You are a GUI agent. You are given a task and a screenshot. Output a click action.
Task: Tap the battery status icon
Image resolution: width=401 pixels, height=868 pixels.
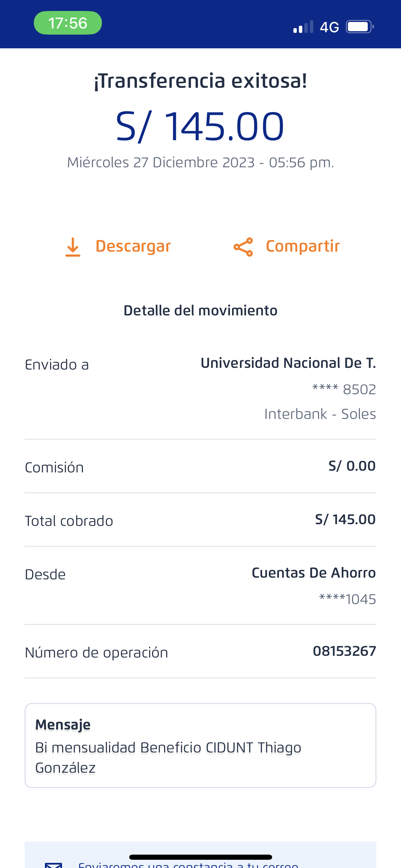point(359,27)
